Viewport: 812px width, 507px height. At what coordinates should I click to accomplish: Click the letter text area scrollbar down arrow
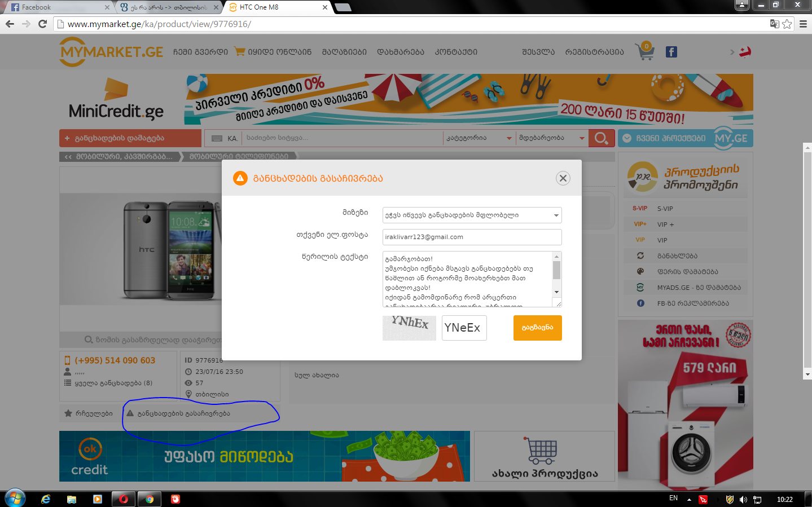[x=557, y=292]
